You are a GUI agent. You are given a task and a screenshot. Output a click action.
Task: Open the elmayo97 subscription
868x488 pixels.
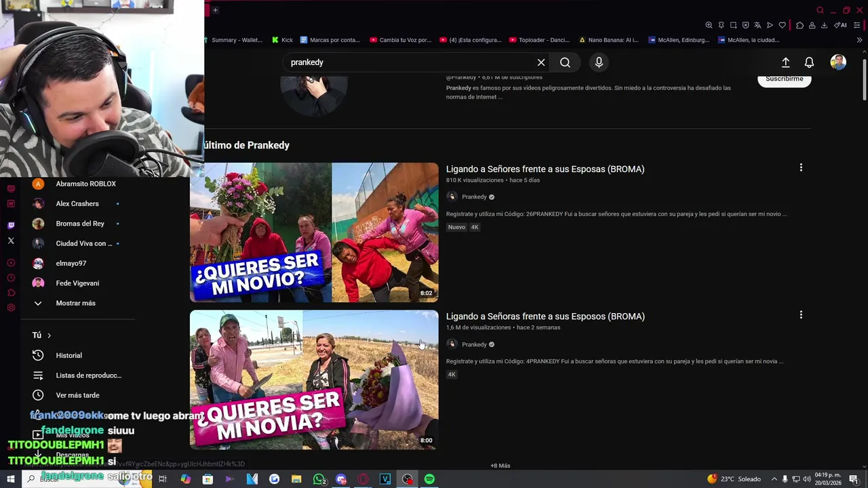pyautogui.click(x=78, y=263)
